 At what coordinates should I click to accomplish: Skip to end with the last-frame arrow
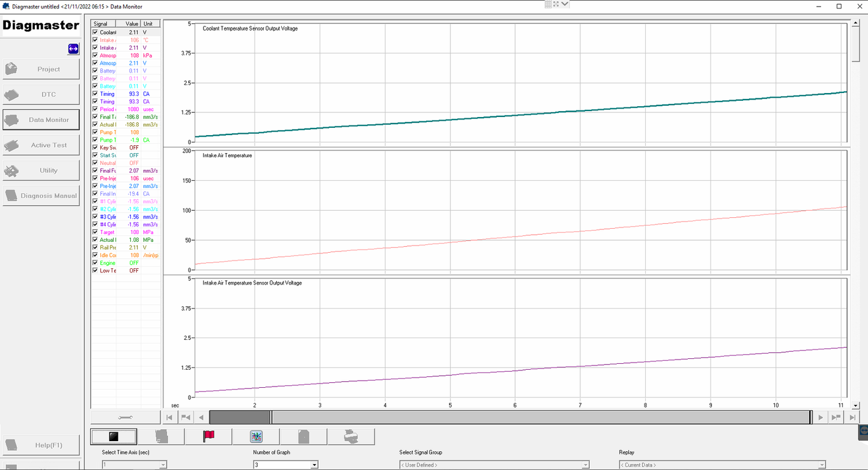click(x=852, y=417)
